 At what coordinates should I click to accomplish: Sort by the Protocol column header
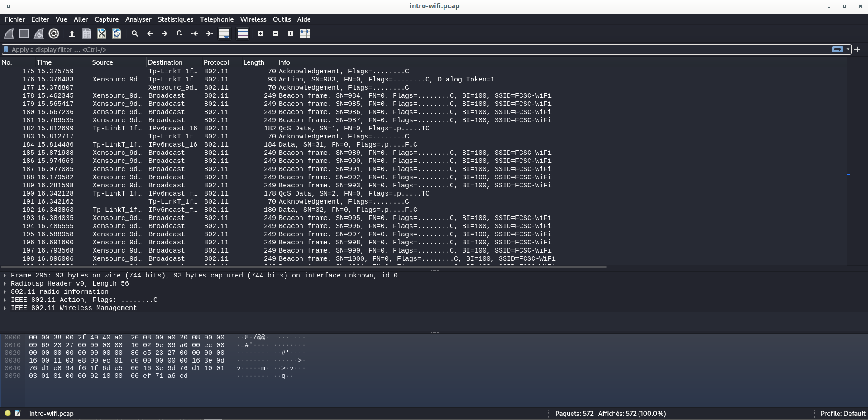tap(222, 62)
